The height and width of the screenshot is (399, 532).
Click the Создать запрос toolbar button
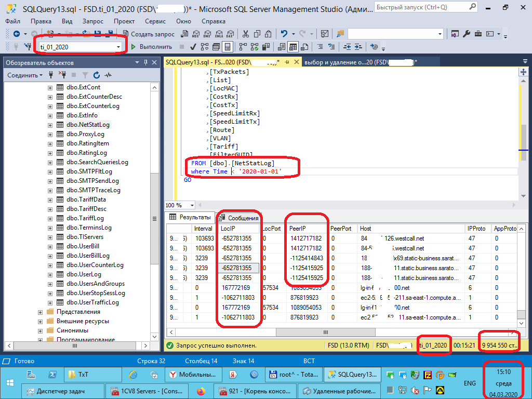[x=148, y=34]
